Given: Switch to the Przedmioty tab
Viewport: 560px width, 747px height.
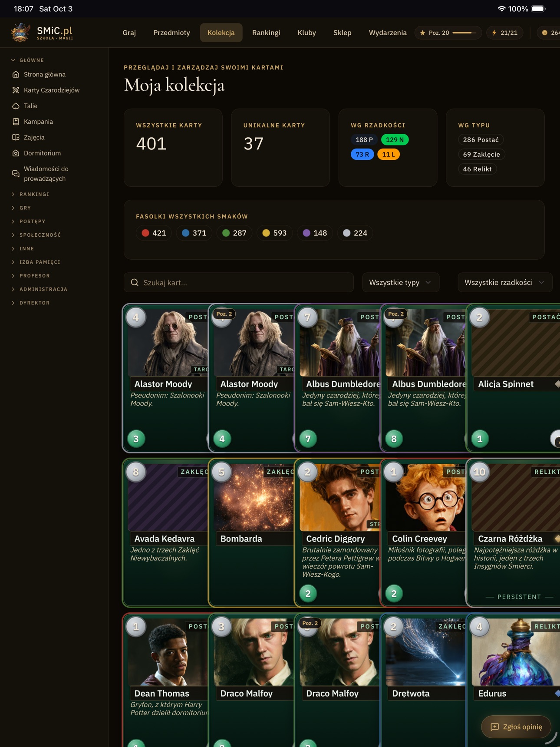Looking at the screenshot, I should 171,33.
